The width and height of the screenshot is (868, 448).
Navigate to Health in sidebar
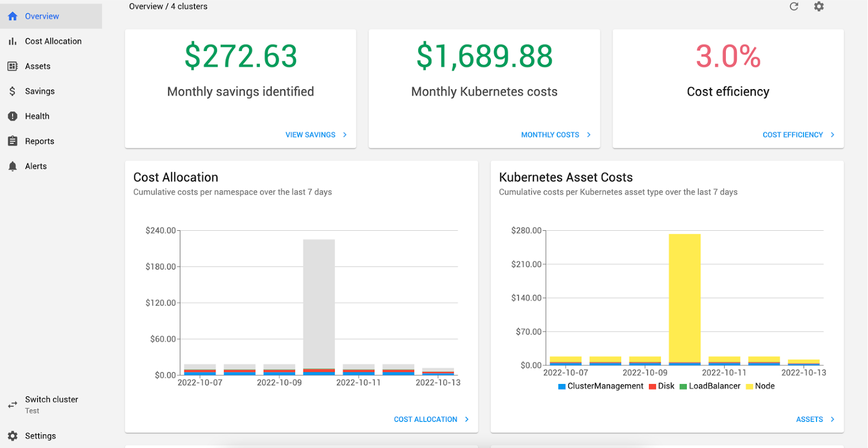coord(51,116)
